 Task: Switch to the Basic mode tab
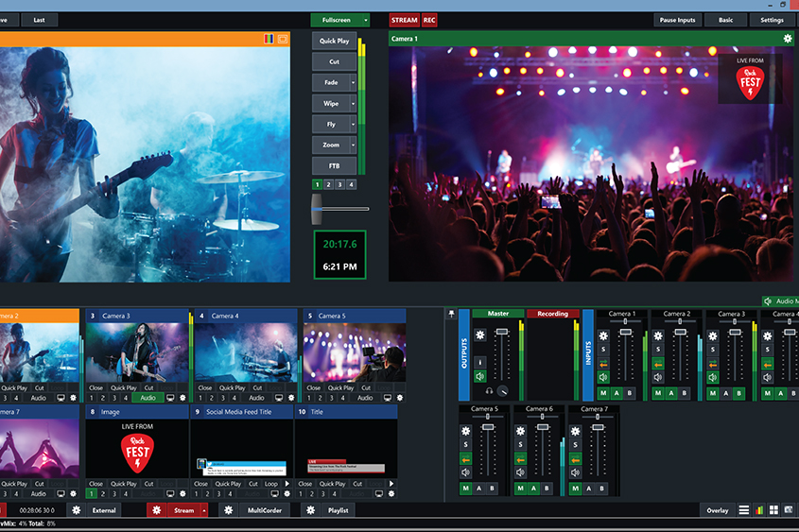click(725, 20)
